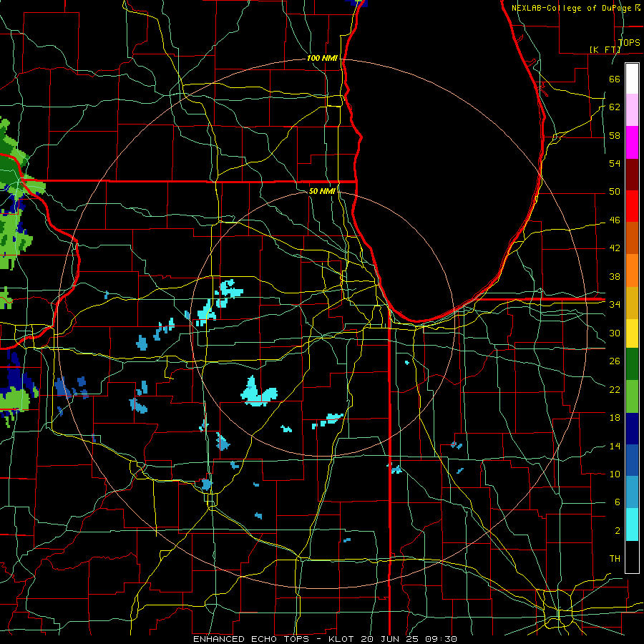644x644 pixels.
Task: Click the 66 legend value label
Action: (x=615, y=79)
